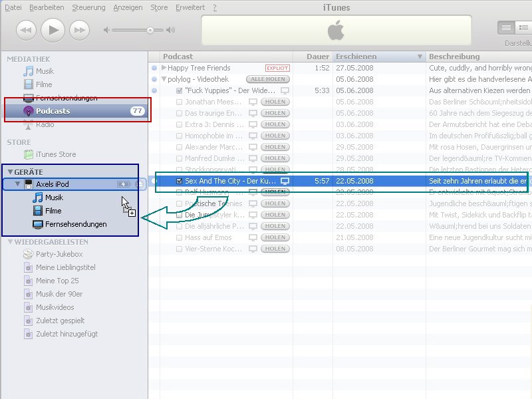Expand the Happy Tree Friends podcast
Viewport: 532px width, 399px height.
click(164, 68)
